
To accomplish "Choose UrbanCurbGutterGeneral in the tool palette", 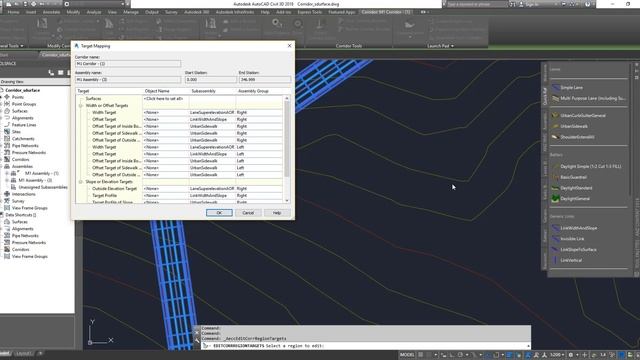I will pos(579,116).
